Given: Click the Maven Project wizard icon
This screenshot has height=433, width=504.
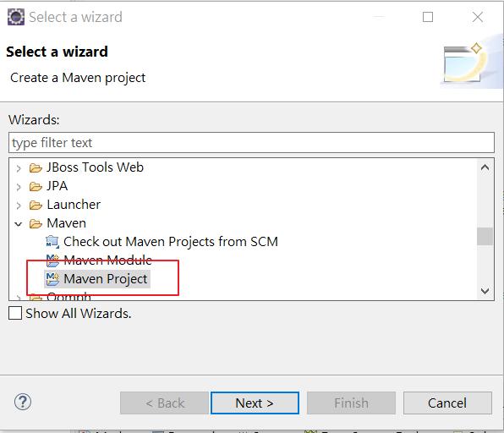Looking at the screenshot, I should coord(52,279).
